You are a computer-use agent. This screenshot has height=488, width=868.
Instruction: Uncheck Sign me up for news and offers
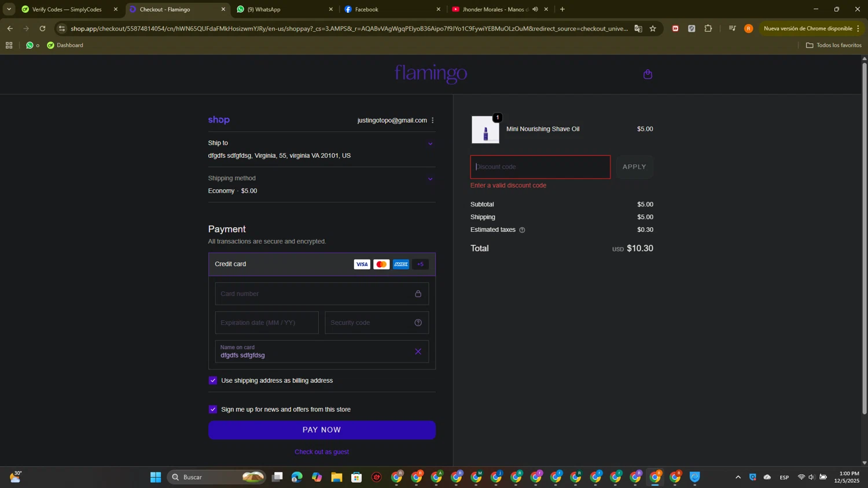[x=213, y=409]
